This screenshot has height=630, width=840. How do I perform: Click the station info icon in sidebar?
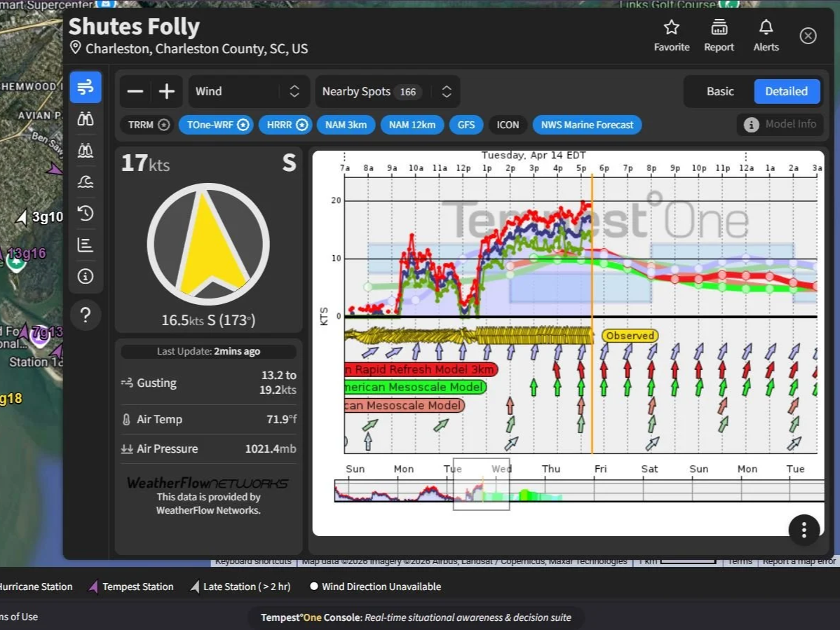click(86, 276)
